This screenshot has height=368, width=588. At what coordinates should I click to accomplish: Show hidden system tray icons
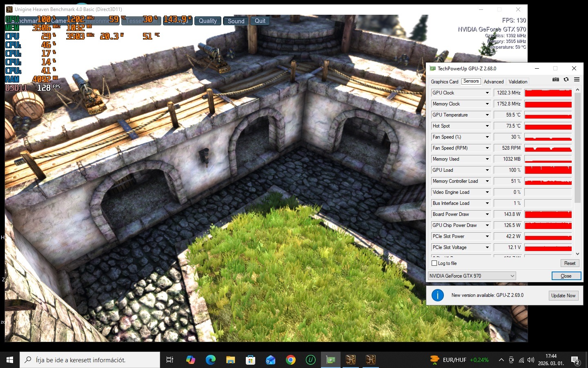point(501,360)
